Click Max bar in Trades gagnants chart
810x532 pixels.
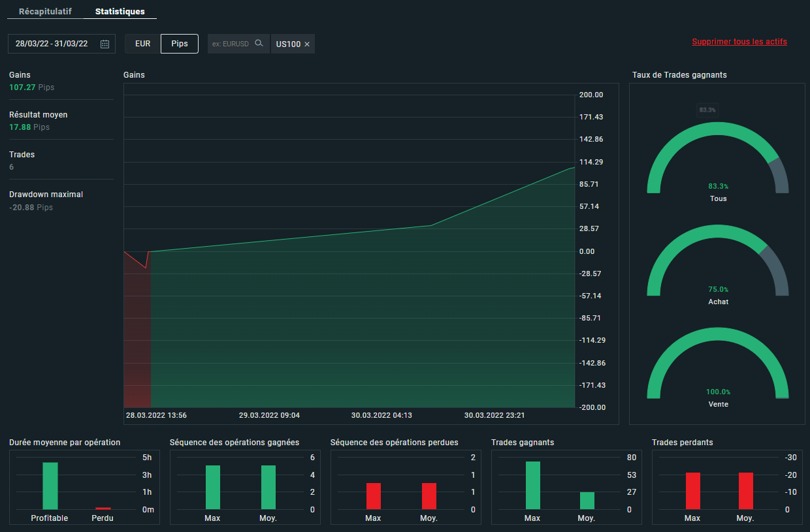[x=532, y=485]
